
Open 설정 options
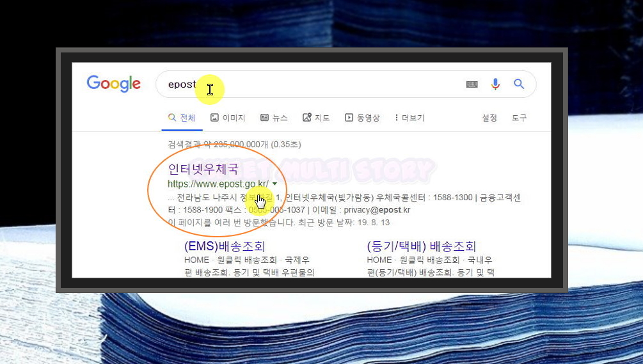click(489, 118)
